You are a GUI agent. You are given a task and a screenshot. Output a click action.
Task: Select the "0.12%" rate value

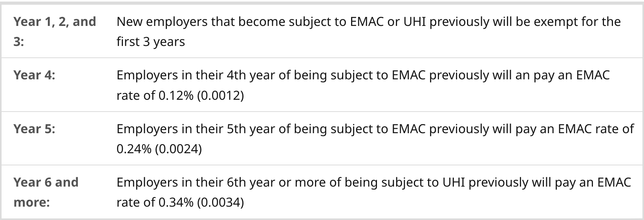click(x=176, y=95)
